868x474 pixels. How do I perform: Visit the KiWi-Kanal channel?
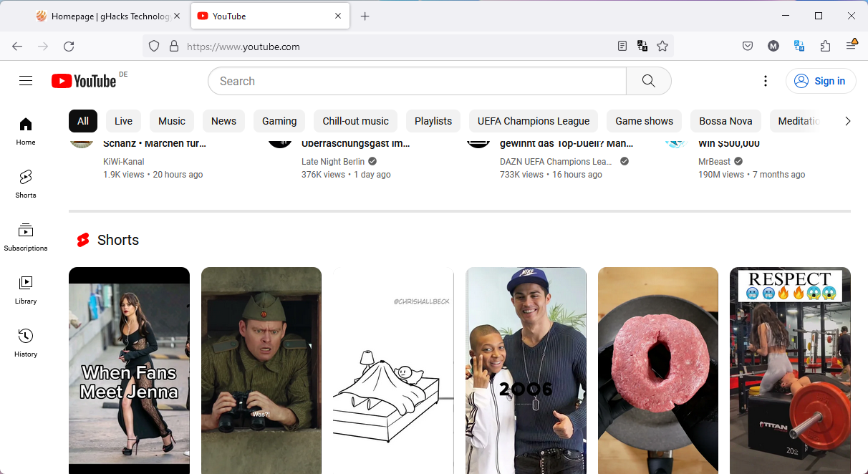(123, 161)
